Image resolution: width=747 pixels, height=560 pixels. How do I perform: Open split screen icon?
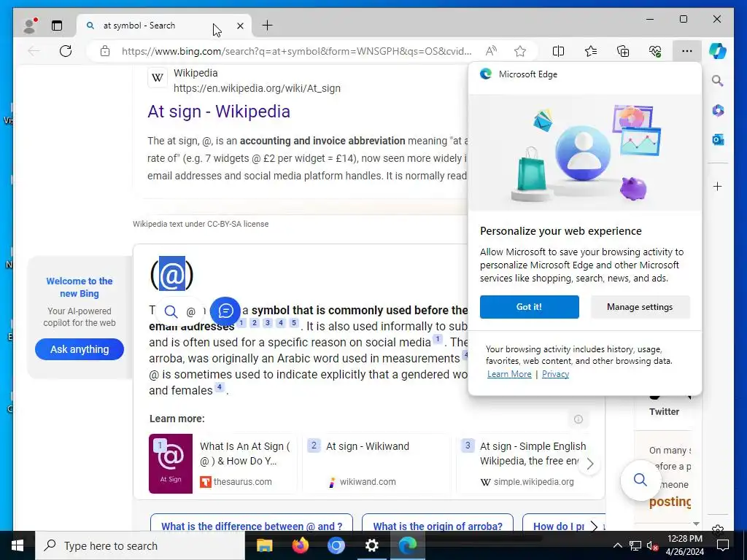tap(558, 51)
